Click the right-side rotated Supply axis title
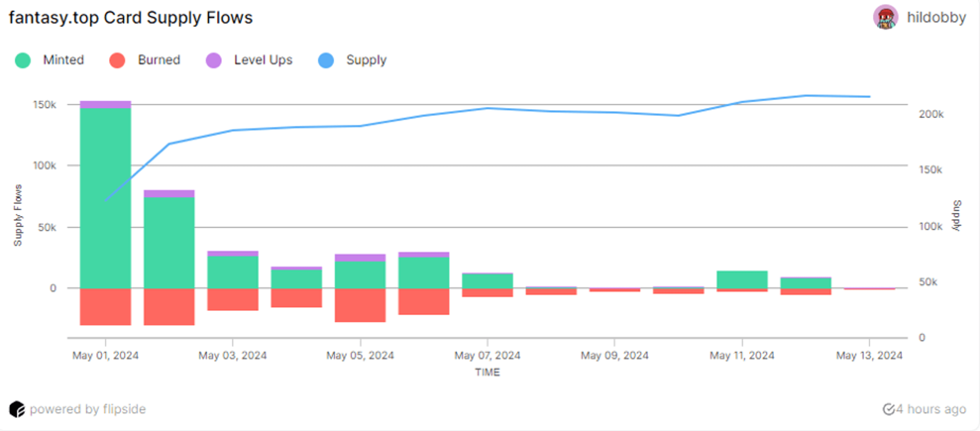Screen dimensions: 980x431 tap(957, 215)
